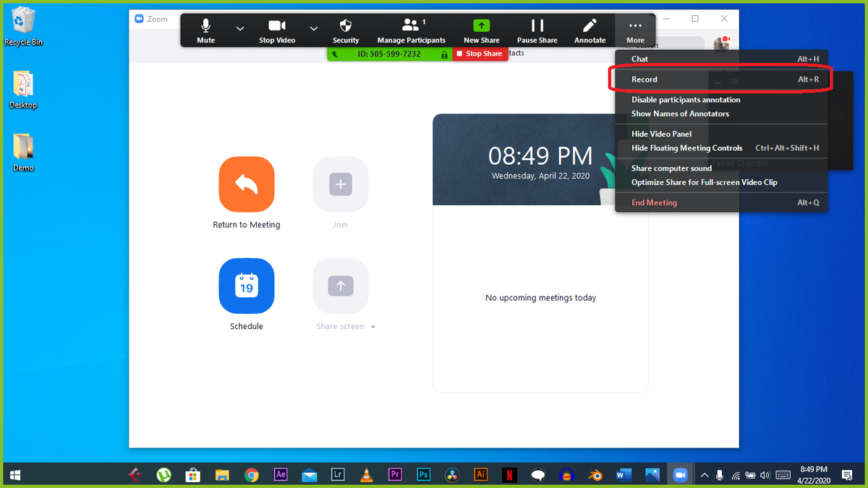The image size is (868, 488).
Task: Launch Google Chrome from the taskbar
Action: click(251, 475)
